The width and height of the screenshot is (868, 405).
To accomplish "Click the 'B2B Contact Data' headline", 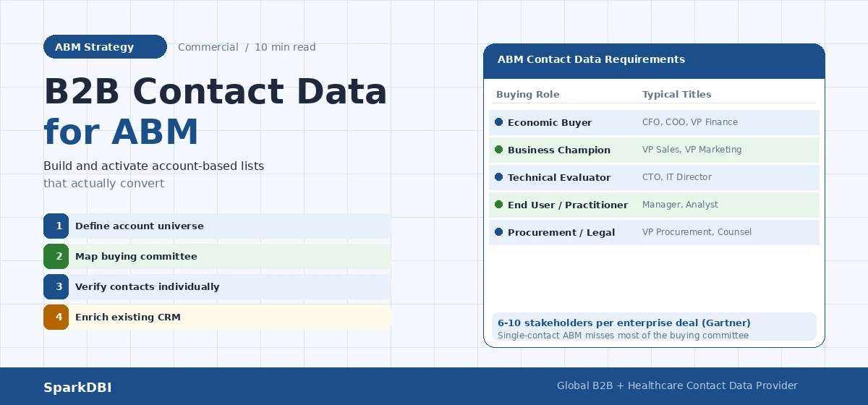I will click(x=216, y=93).
